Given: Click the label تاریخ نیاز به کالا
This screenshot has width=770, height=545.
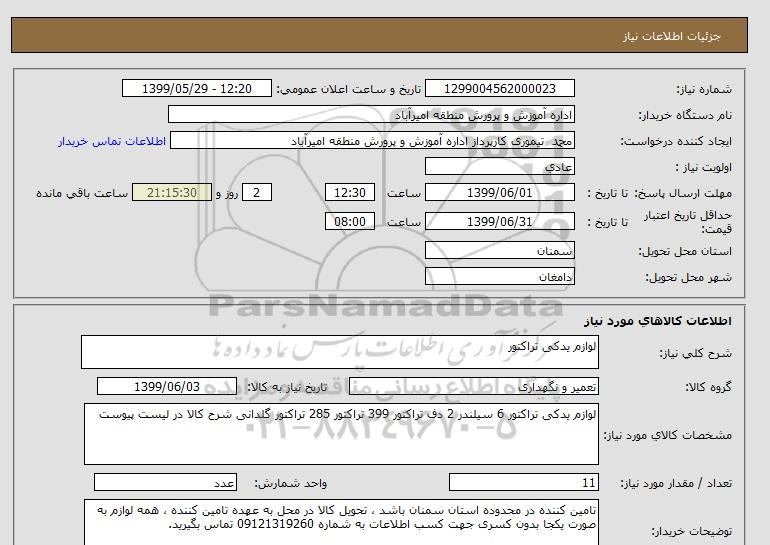Looking at the screenshot, I should pos(287,387).
